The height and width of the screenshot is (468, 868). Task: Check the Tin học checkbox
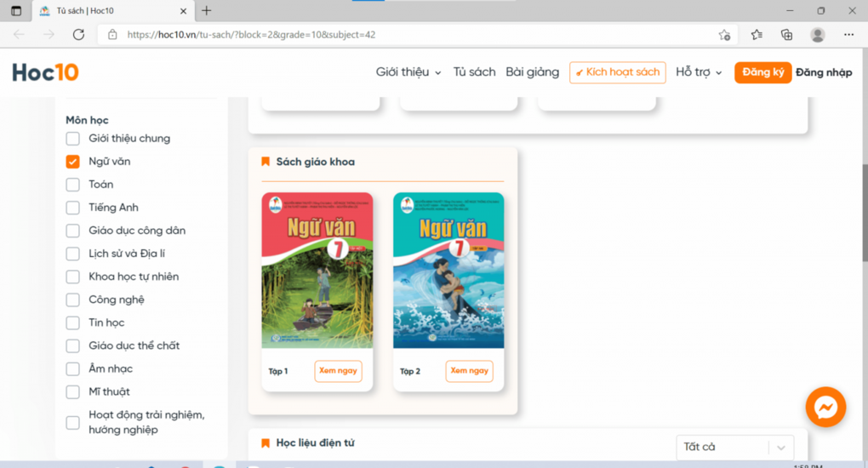pyautogui.click(x=72, y=322)
